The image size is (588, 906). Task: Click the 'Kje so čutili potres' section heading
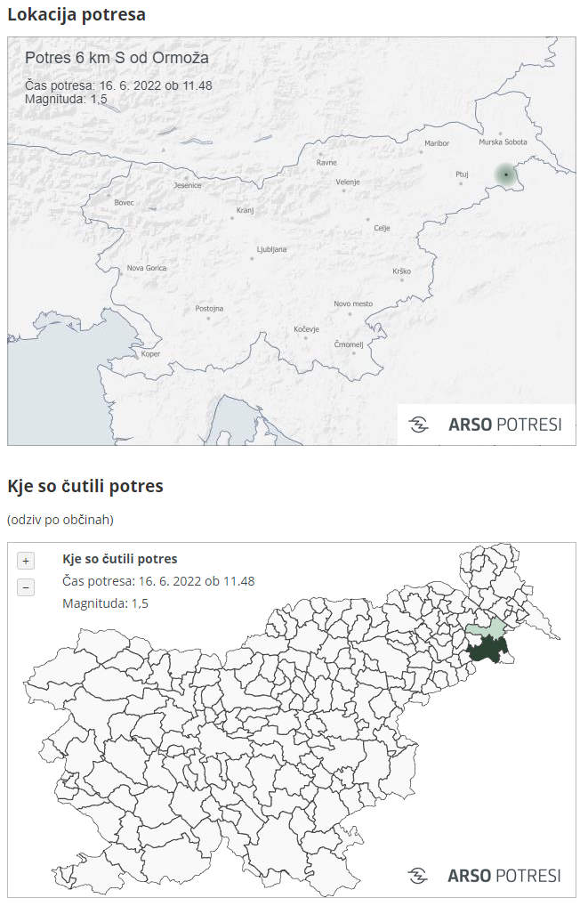[85, 486]
